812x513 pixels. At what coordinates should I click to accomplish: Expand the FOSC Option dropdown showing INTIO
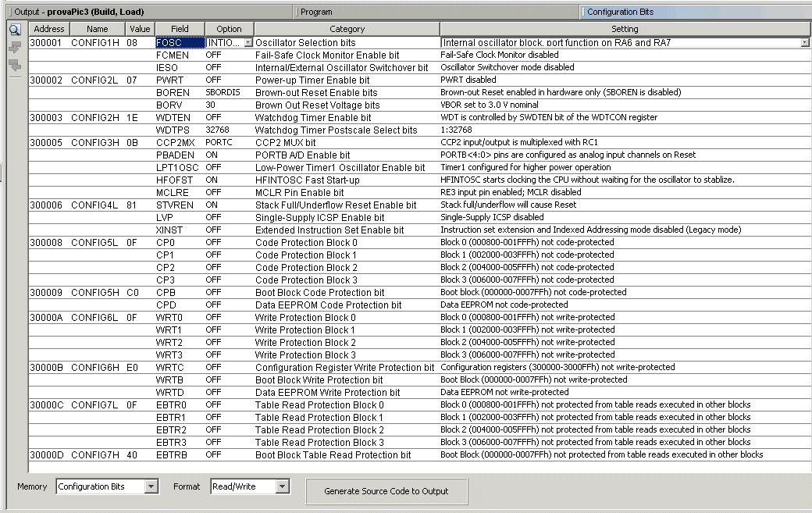[x=248, y=43]
